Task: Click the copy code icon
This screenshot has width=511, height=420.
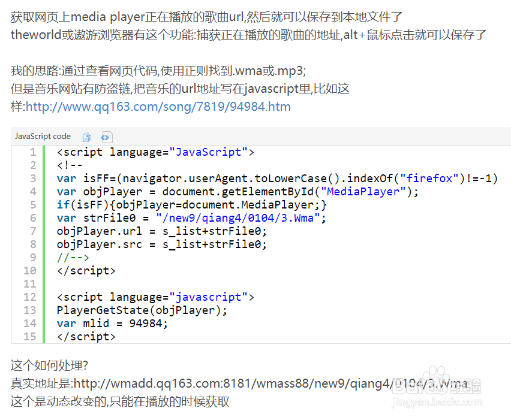Action: pos(86,137)
